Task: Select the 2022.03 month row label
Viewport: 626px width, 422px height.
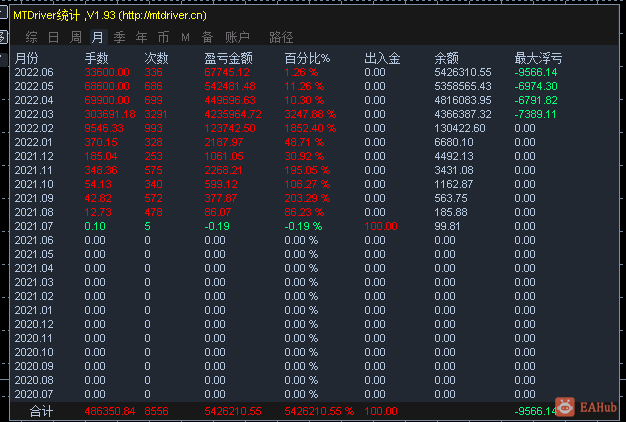Action: tap(34, 114)
